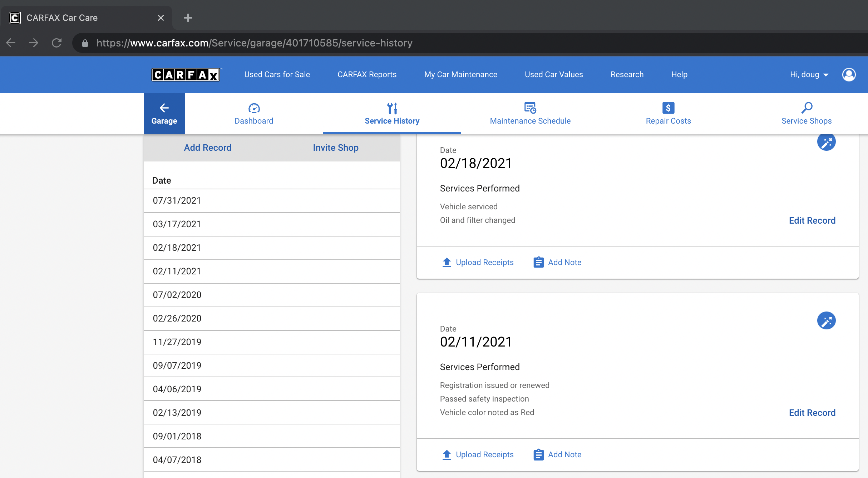Select the 07/31/2021 date row

(272, 200)
